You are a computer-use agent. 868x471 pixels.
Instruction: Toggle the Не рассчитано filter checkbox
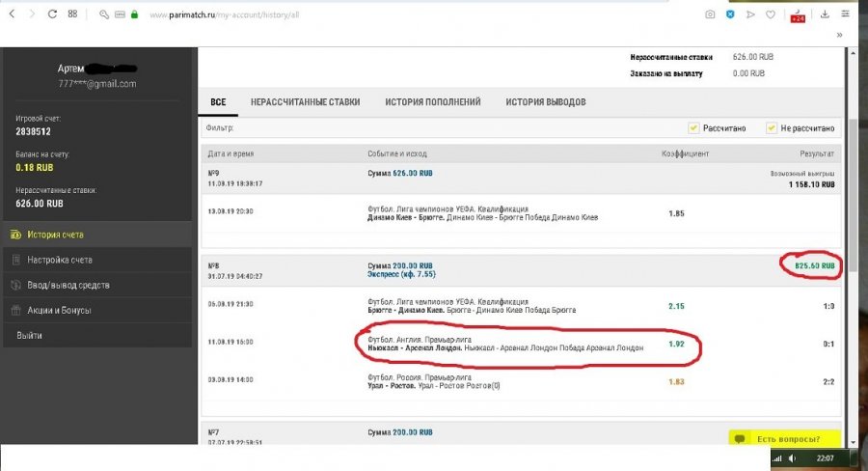772,128
